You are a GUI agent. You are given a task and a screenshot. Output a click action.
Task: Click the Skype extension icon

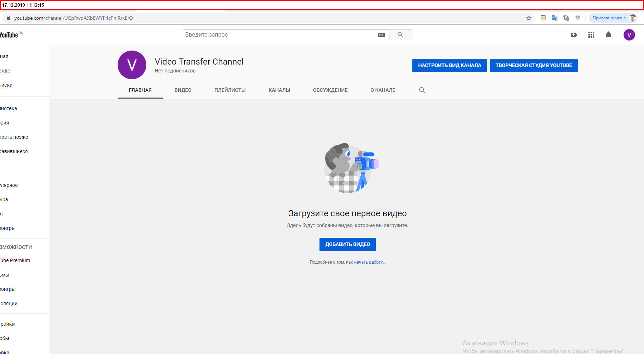tap(566, 18)
